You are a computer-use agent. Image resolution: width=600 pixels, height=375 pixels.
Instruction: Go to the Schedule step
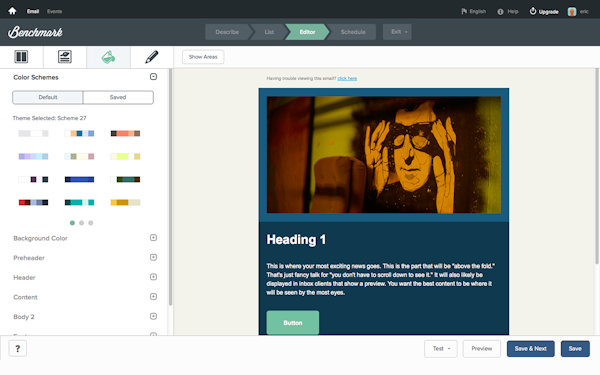tap(353, 32)
